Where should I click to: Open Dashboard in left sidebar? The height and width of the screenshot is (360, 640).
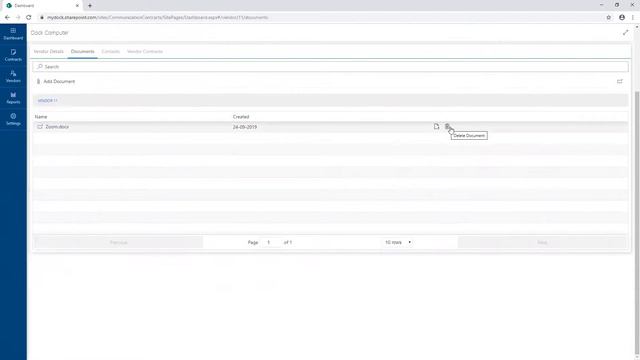pos(13,34)
